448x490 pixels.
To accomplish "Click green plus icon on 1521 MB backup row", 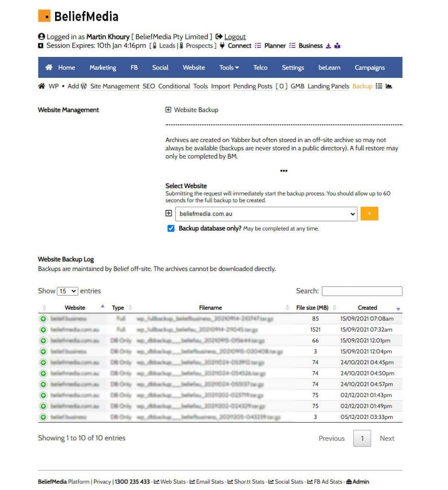I will (43, 330).
